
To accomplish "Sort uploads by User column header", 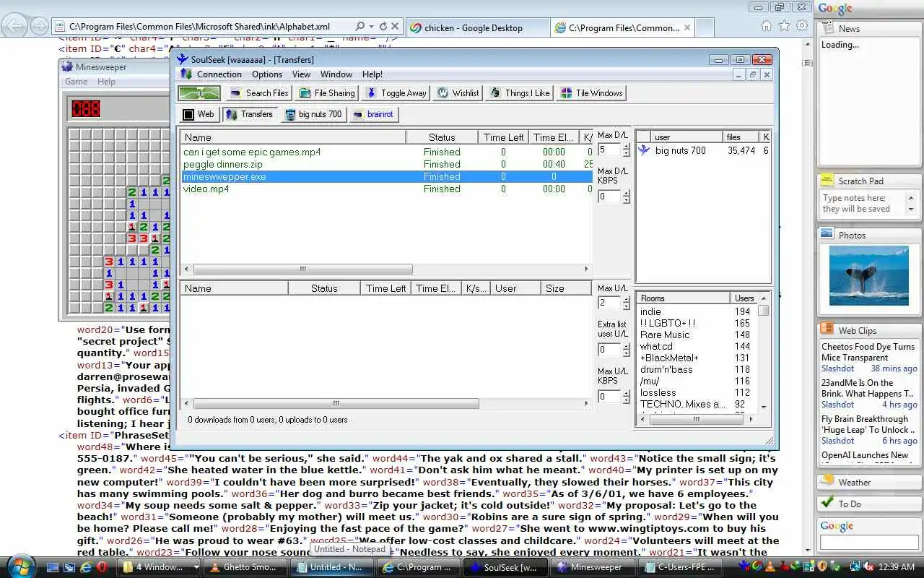I will pyautogui.click(x=515, y=288).
